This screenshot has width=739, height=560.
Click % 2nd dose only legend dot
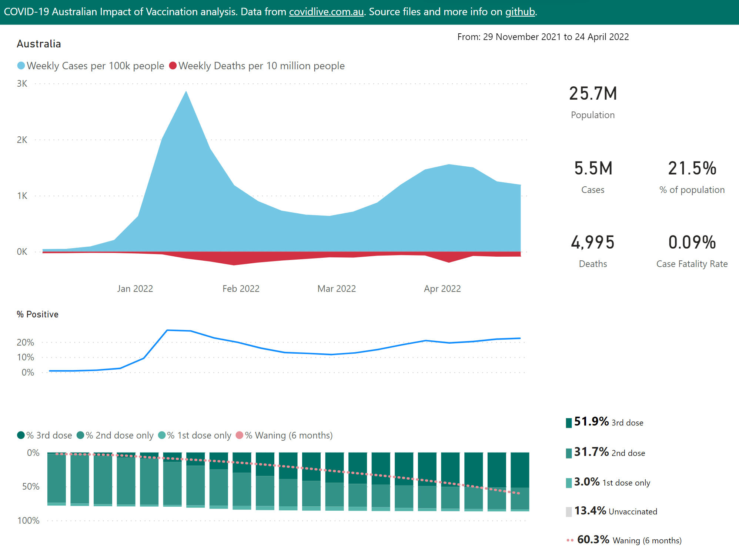point(80,435)
